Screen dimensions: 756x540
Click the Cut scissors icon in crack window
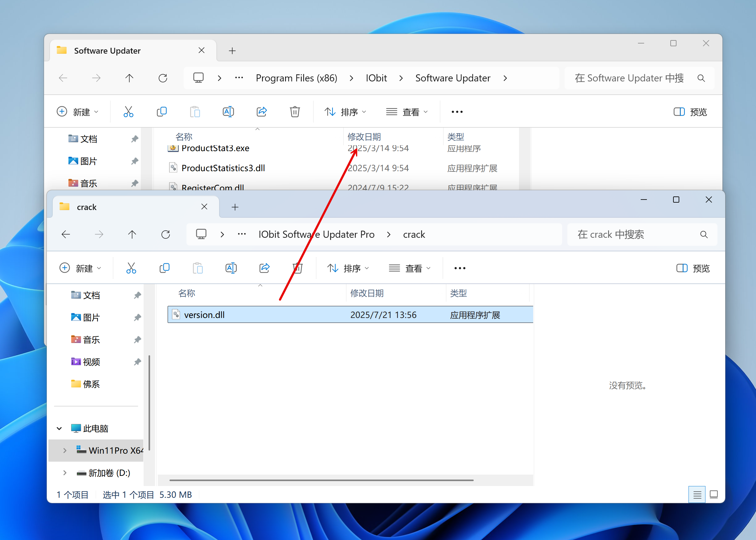pyautogui.click(x=131, y=268)
